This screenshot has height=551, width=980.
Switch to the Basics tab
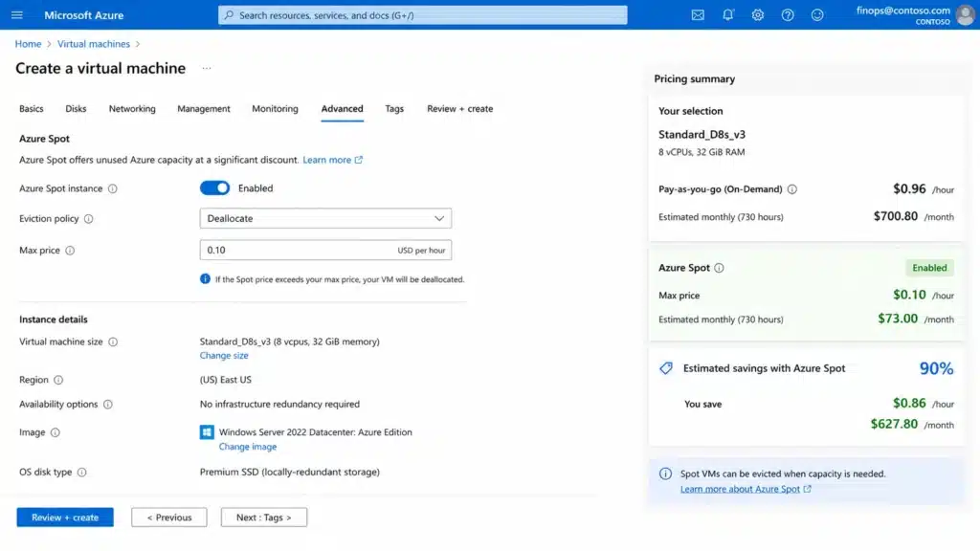(x=32, y=109)
